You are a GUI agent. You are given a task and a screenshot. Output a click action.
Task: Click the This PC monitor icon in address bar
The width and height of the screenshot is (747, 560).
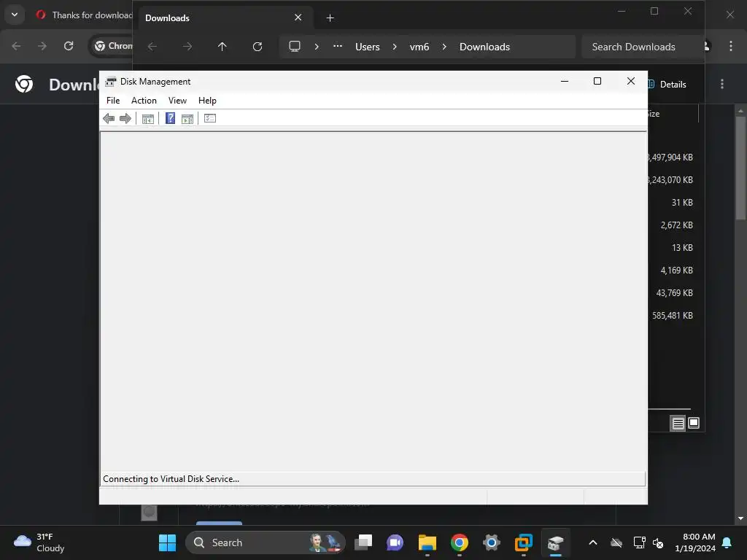click(295, 47)
